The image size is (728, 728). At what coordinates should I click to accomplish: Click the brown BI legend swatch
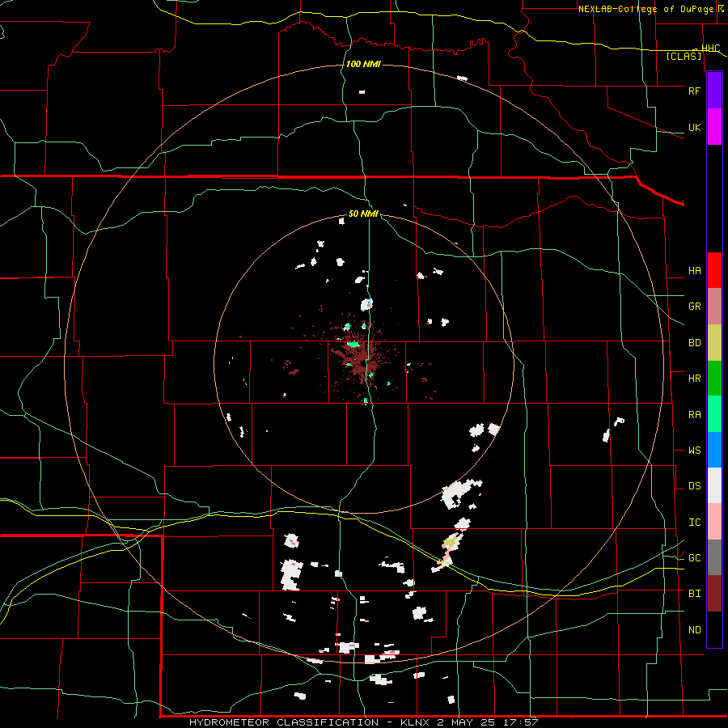coord(714,594)
